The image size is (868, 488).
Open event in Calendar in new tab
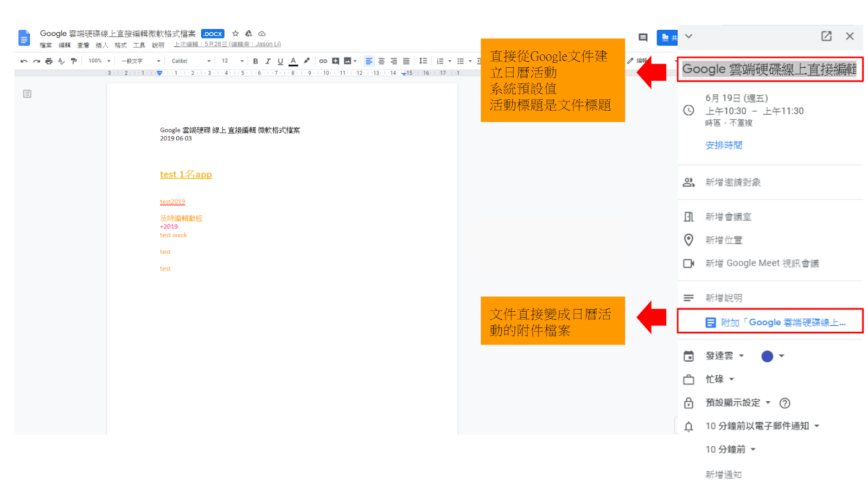(x=826, y=36)
